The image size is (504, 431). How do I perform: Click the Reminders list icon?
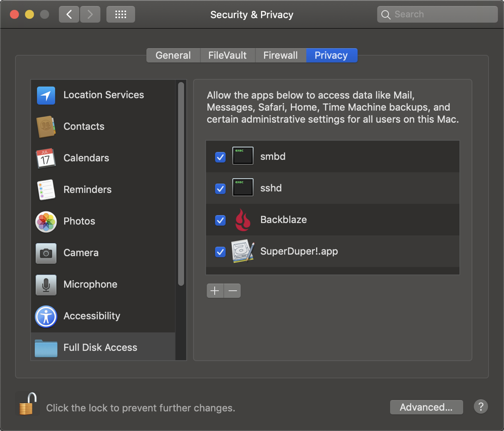(x=46, y=189)
